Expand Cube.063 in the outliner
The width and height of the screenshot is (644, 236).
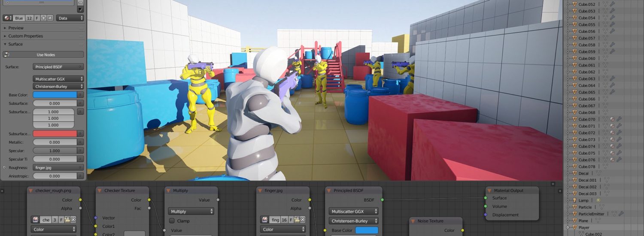[568, 79]
